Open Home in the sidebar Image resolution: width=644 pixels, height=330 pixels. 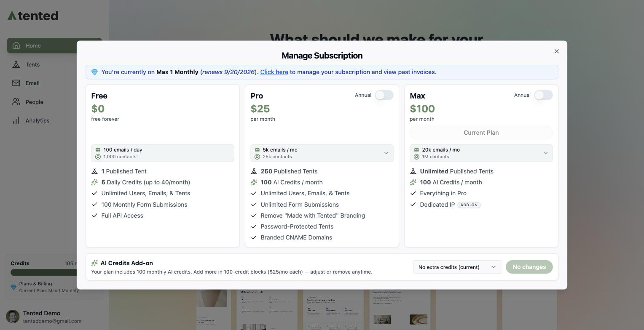pyautogui.click(x=54, y=45)
